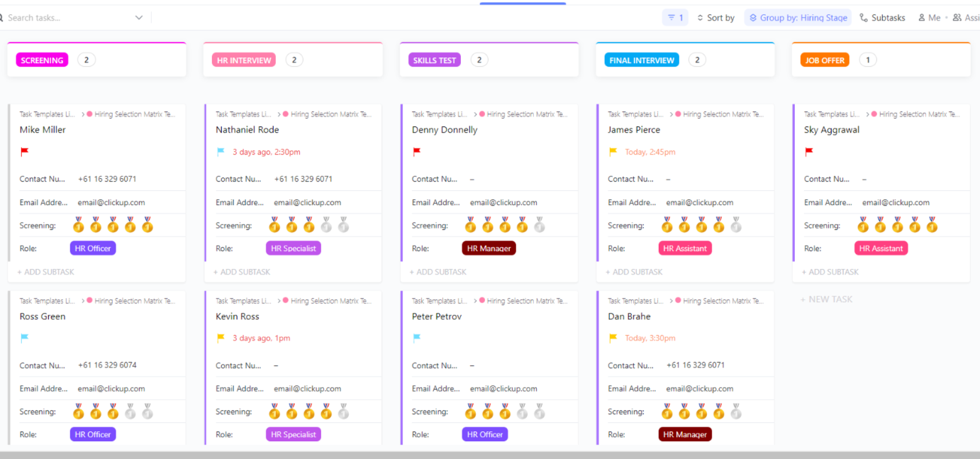This screenshot has height=459, width=980.
Task: Set Kevin Ross's Screening rating to five medals
Action: pyautogui.click(x=343, y=411)
